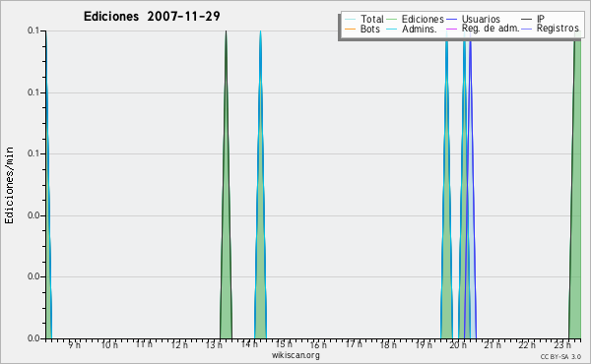The image size is (591, 364).
Task: Click the '11 h' x-axis tick label
Action: pyautogui.click(x=144, y=344)
